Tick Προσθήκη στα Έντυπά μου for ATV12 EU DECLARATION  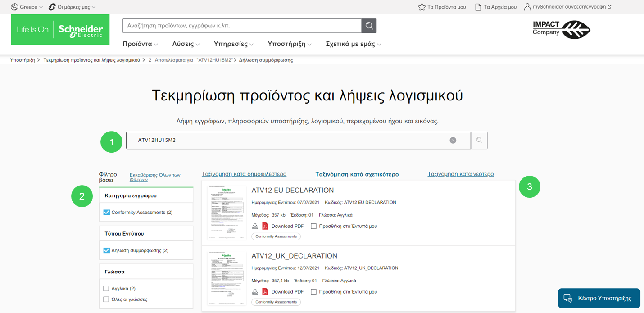coord(314,226)
